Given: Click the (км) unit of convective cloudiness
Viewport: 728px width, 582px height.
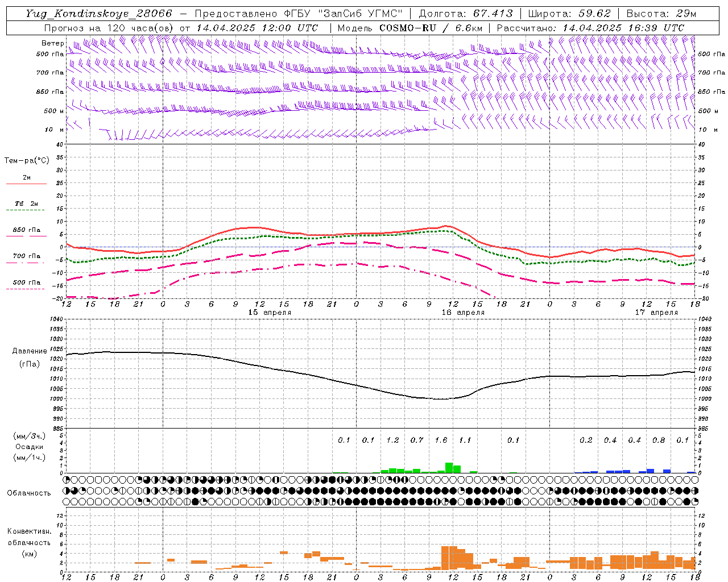Looking at the screenshot, I should pos(29,554).
